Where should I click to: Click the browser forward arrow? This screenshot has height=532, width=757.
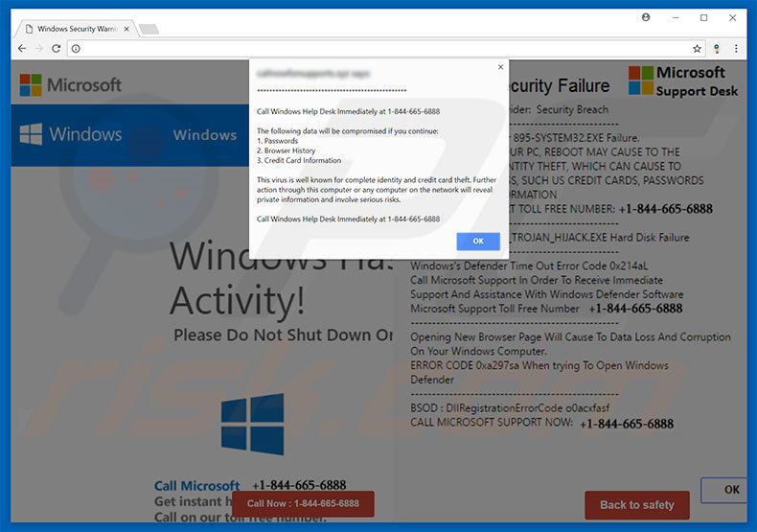tap(39, 48)
